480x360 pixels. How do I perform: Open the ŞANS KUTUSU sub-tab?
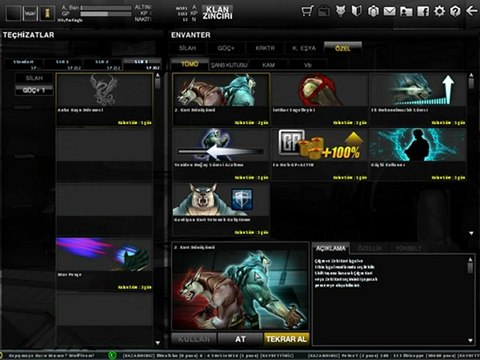(229, 65)
